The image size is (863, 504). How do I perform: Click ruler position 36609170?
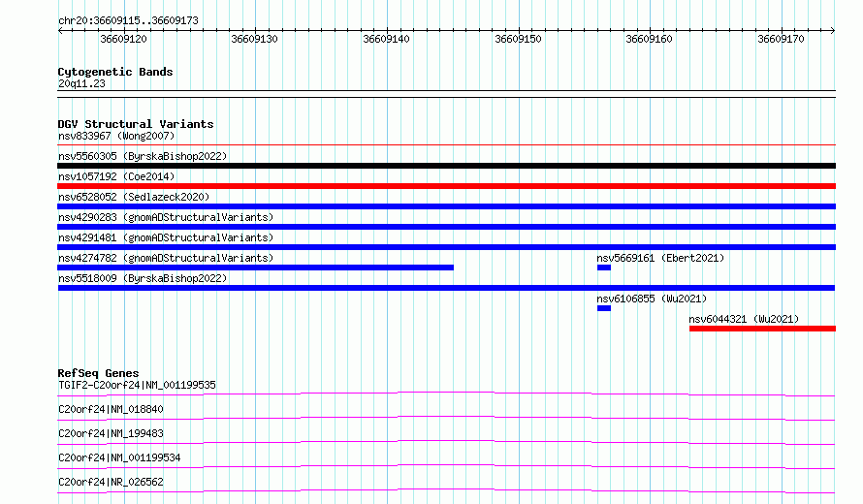[x=781, y=39]
